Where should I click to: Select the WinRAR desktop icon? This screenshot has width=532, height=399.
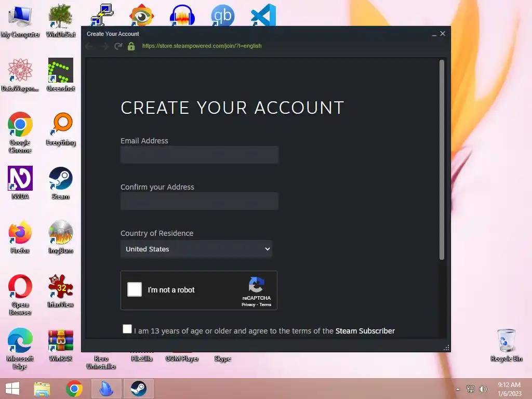coord(60,345)
